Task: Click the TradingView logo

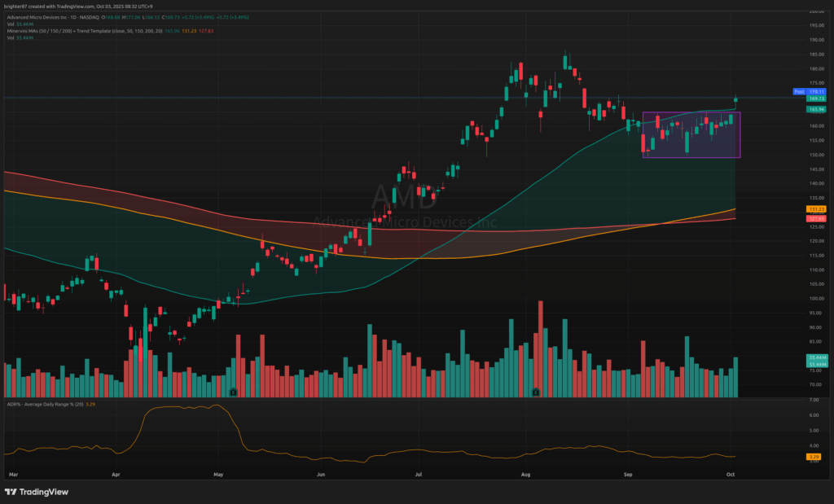Action: pos(36,492)
